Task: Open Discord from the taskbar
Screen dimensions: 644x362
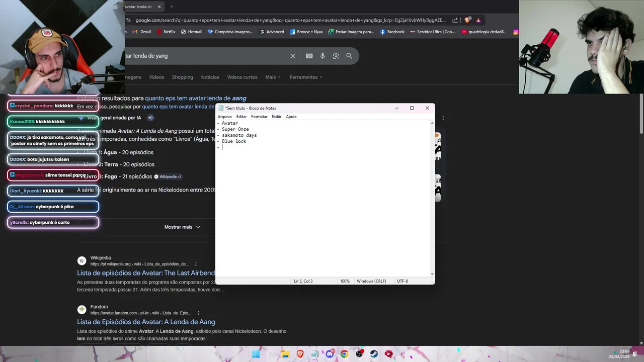Action: 330,354
